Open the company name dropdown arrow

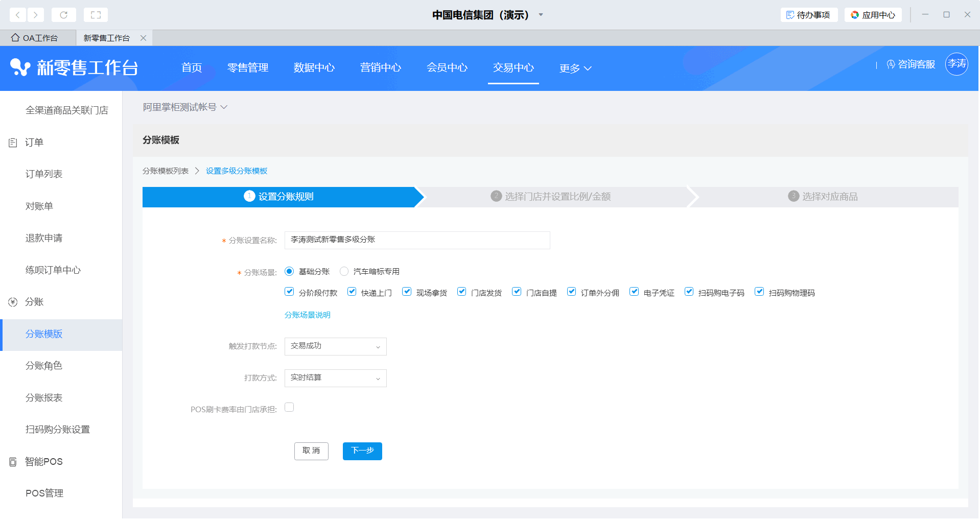pos(541,15)
